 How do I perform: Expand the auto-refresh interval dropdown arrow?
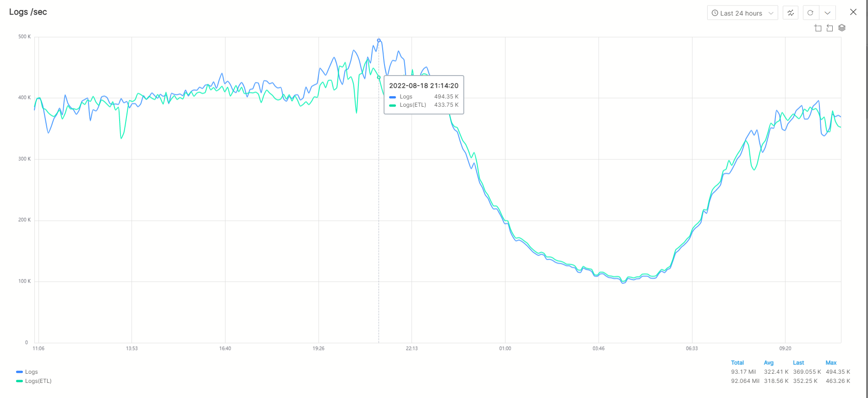point(828,13)
